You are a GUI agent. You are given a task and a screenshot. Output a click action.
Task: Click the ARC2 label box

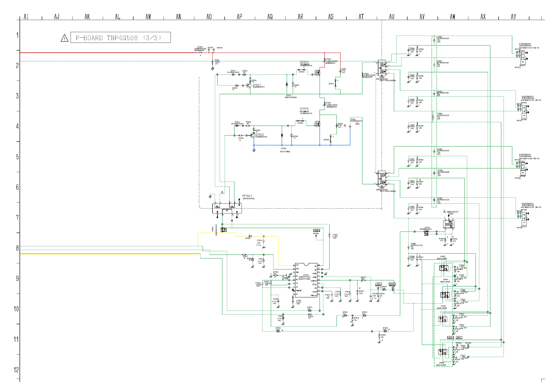click(459, 338)
